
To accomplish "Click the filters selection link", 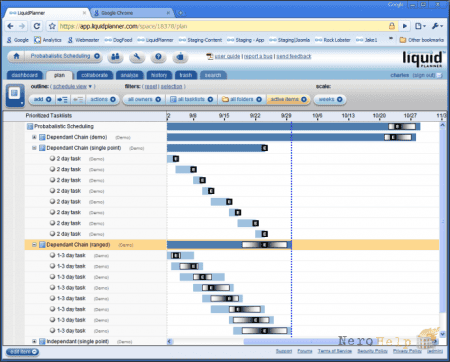I will pos(171,86).
